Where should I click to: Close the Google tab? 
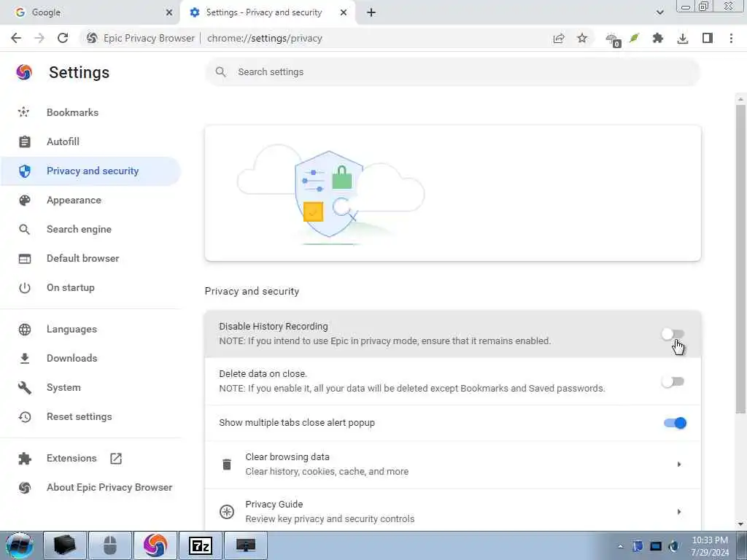169,12
